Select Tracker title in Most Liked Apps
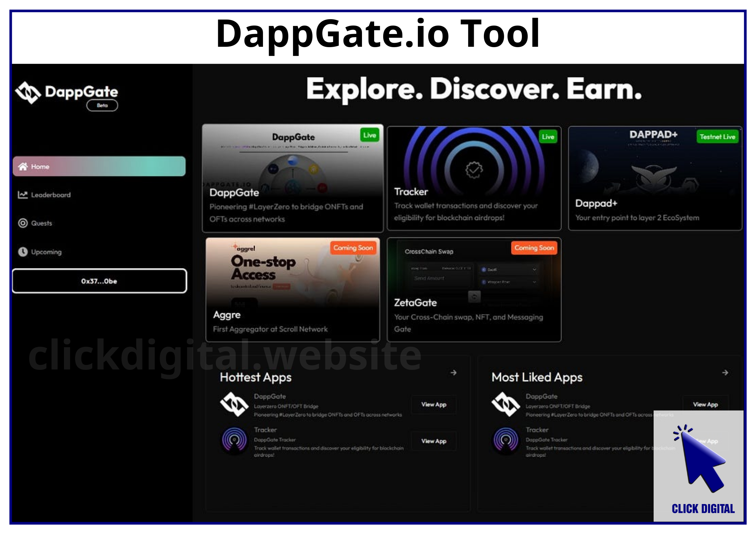Image resolution: width=756 pixels, height=534 pixels. pyautogui.click(x=537, y=430)
